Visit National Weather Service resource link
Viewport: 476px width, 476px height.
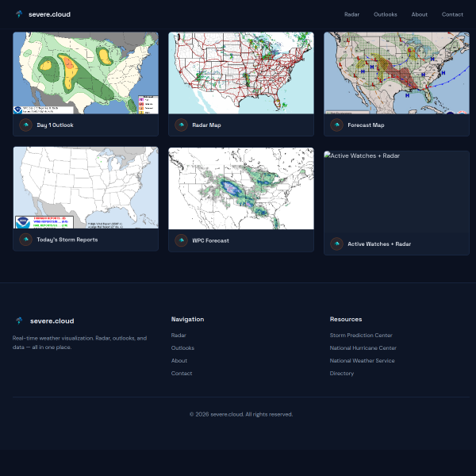click(363, 361)
